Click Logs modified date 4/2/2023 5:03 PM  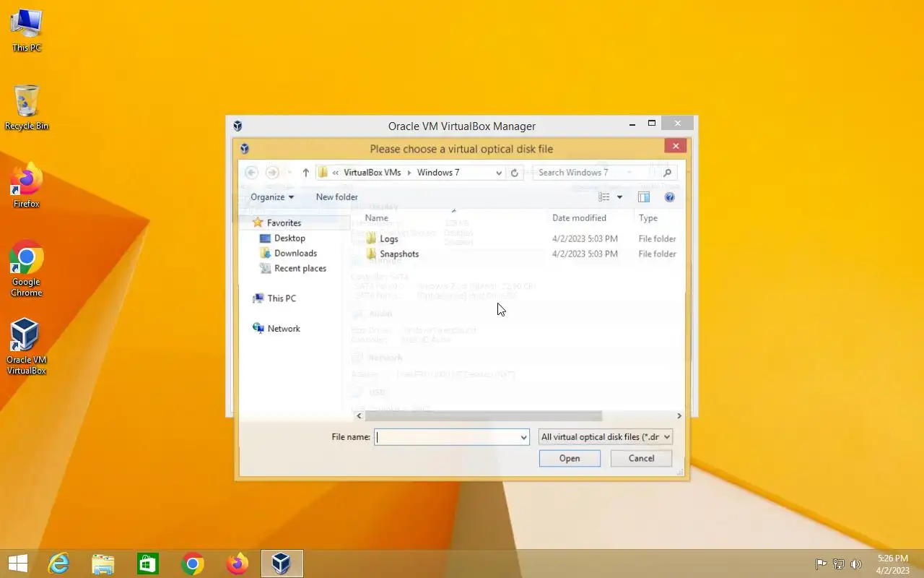(x=585, y=239)
